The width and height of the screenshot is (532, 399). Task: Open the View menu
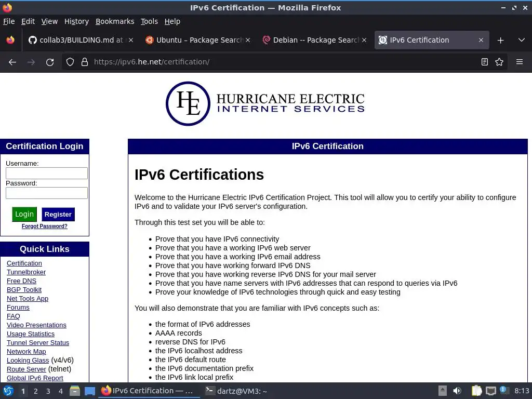[x=49, y=21]
